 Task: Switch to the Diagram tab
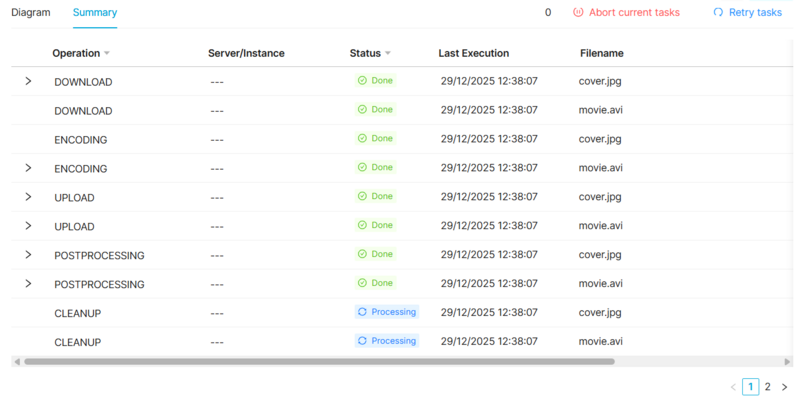pos(30,13)
